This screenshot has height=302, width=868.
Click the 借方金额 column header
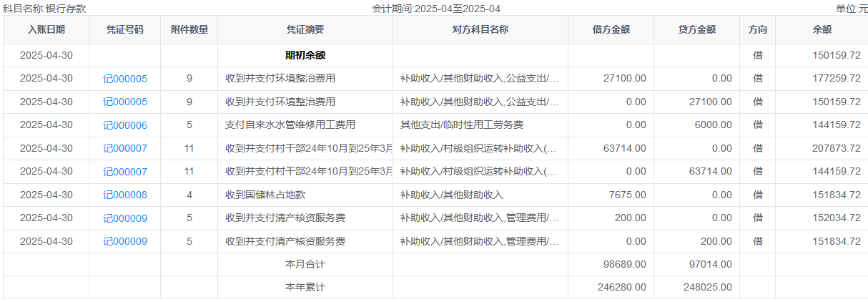pos(611,30)
